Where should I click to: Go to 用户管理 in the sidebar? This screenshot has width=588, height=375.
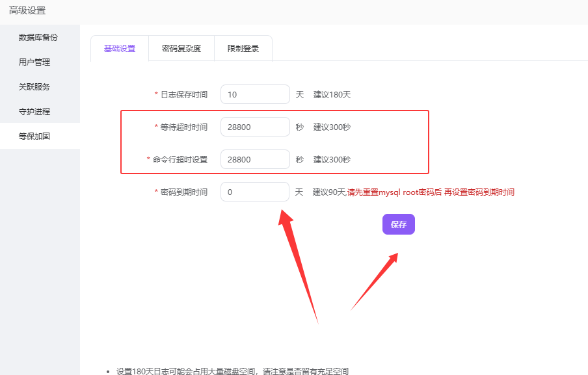[34, 62]
